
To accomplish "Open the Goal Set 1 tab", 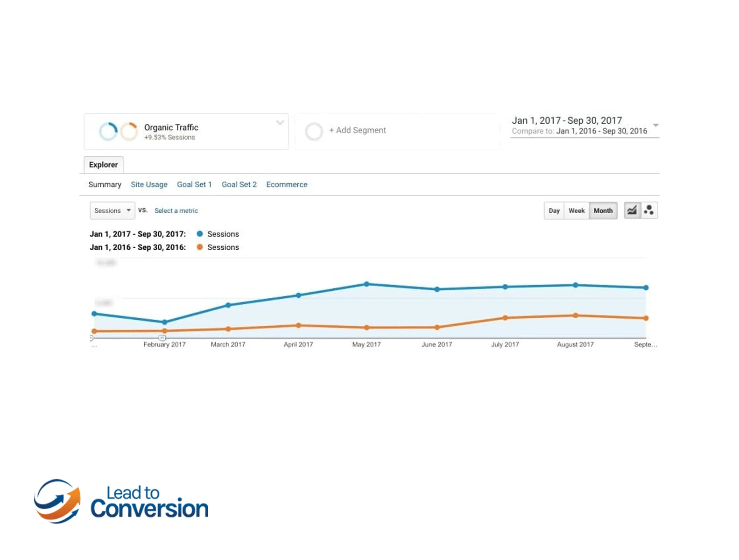I will [194, 184].
